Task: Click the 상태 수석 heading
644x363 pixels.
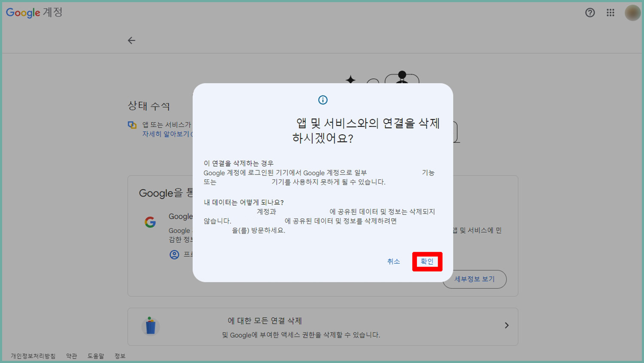Action: pos(149,106)
